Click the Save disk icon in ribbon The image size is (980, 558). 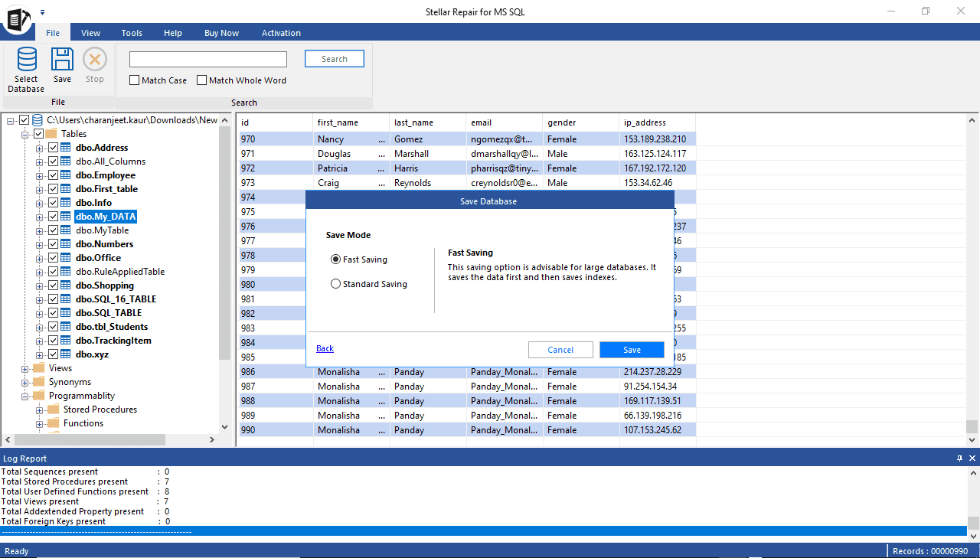[x=62, y=60]
